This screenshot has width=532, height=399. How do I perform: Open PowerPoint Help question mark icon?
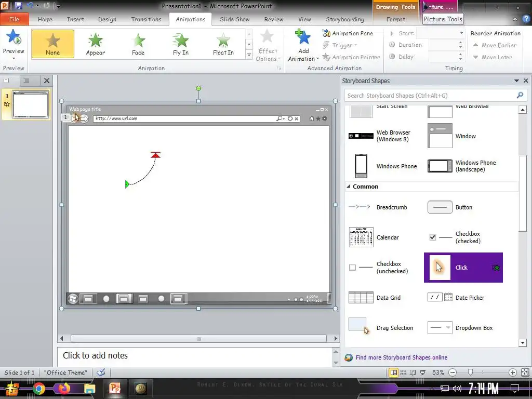tap(526, 19)
